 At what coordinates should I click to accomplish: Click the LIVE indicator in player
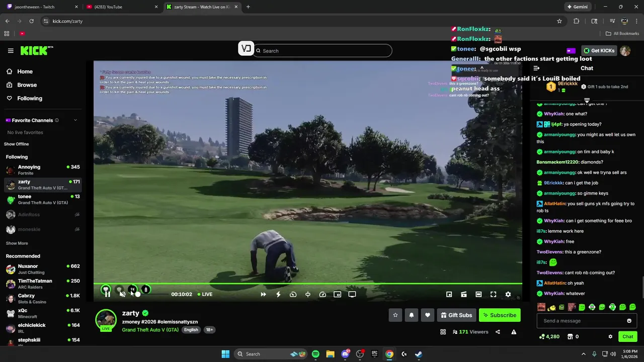pos(205,294)
